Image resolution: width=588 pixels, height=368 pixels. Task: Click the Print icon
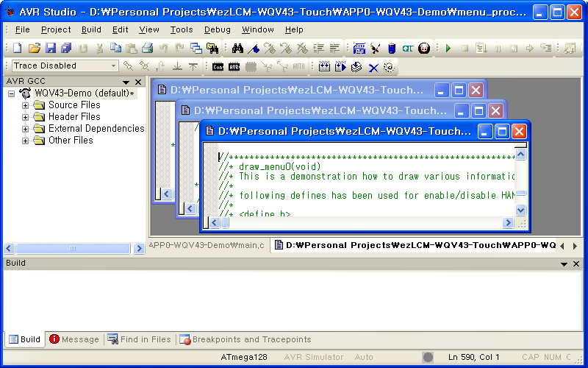pos(148,48)
